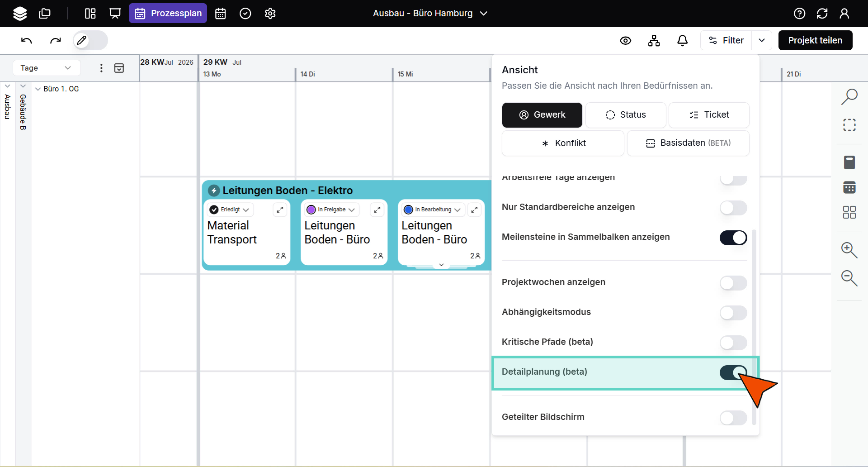The width and height of the screenshot is (868, 467).
Task: Zoom out with the minus magnifier
Action: 849,278
